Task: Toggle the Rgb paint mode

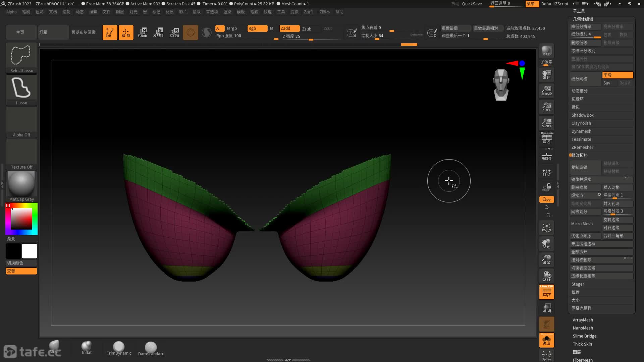Action: click(257, 28)
